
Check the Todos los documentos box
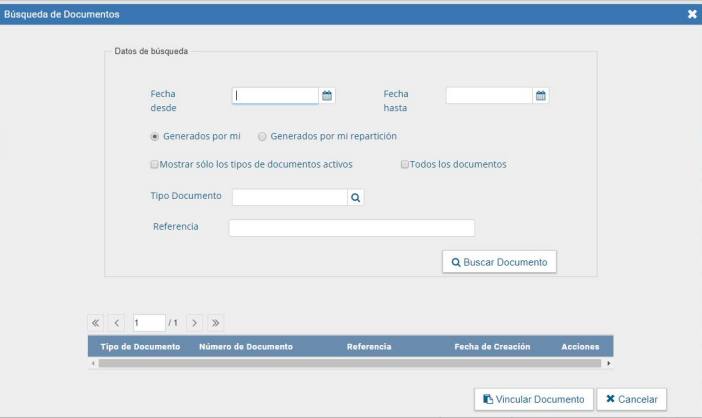coord(405,164)
